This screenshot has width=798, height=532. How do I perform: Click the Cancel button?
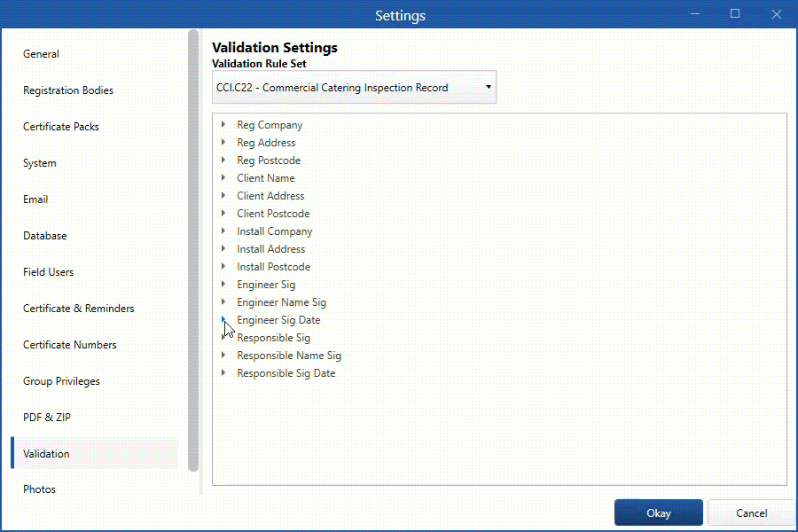point(751,512)
